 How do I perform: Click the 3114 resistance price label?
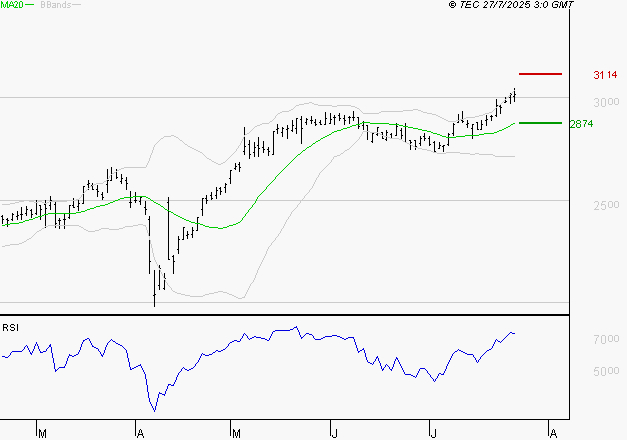(604, 75)
